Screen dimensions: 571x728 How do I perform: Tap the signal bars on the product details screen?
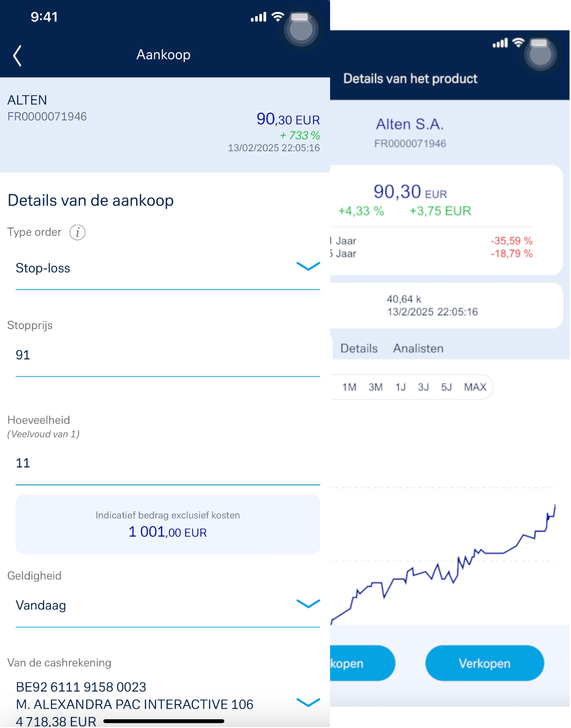[x=500, y=43]
